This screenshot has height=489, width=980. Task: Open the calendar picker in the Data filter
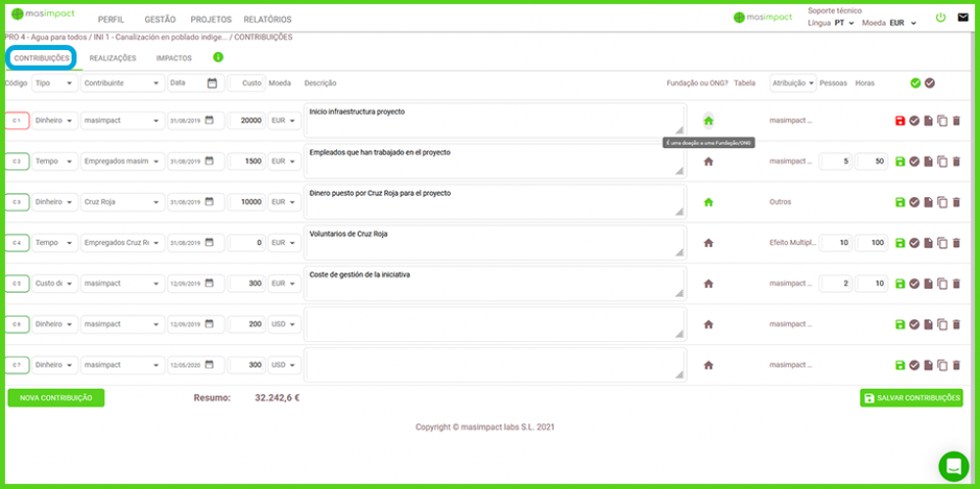212,83
